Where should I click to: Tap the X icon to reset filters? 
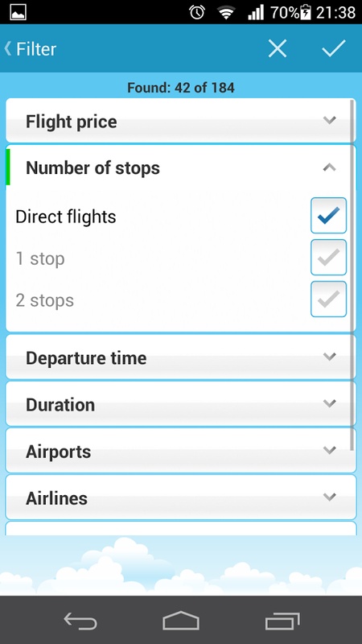pyautogui.click(x=277, y=49)
